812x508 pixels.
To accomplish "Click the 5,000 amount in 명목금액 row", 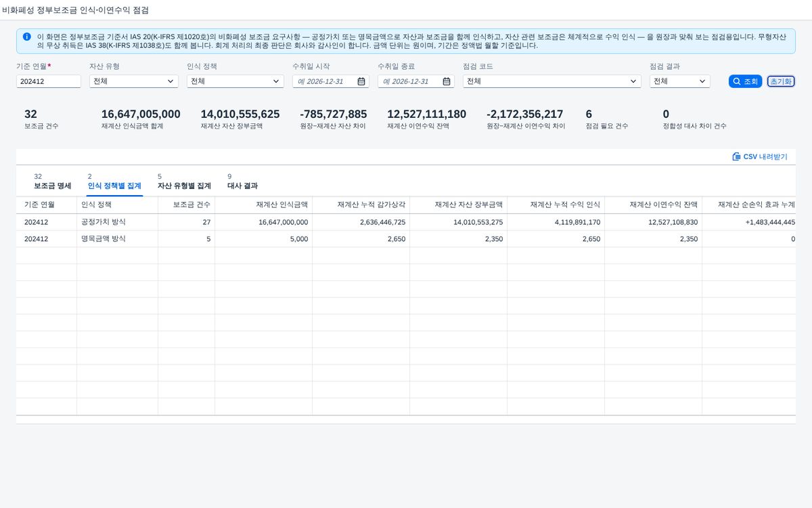I will tap(264, 239).
